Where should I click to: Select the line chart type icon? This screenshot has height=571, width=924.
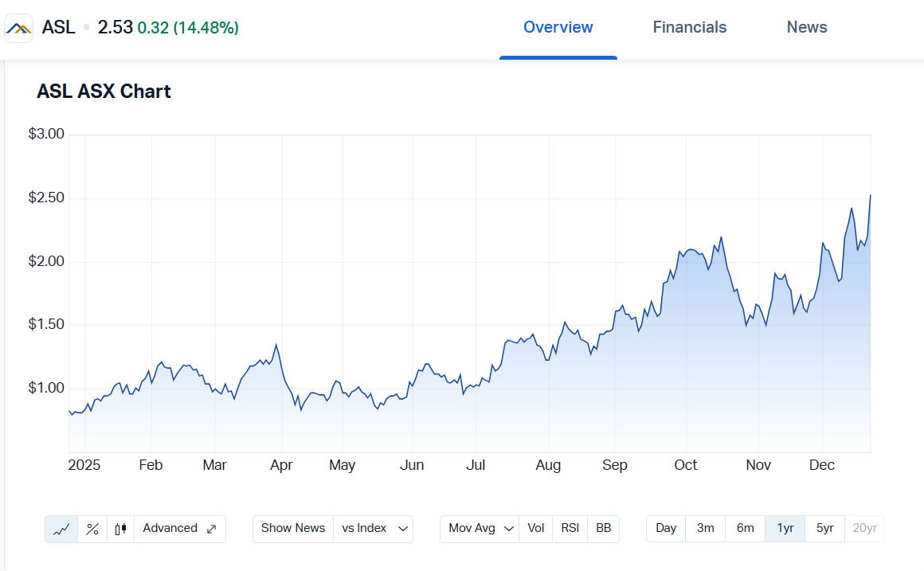tap(61, 529)
